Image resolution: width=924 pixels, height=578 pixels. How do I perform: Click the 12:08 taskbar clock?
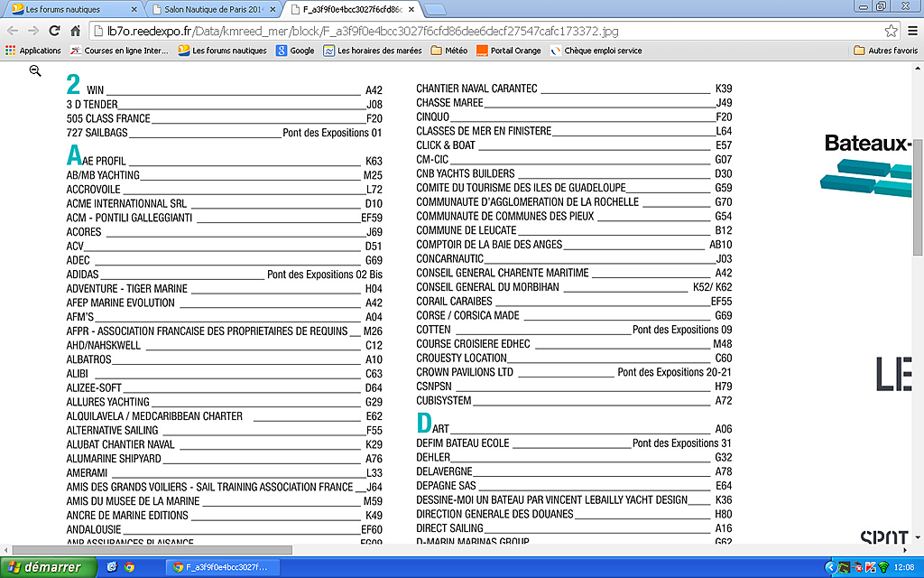[904, 567]
